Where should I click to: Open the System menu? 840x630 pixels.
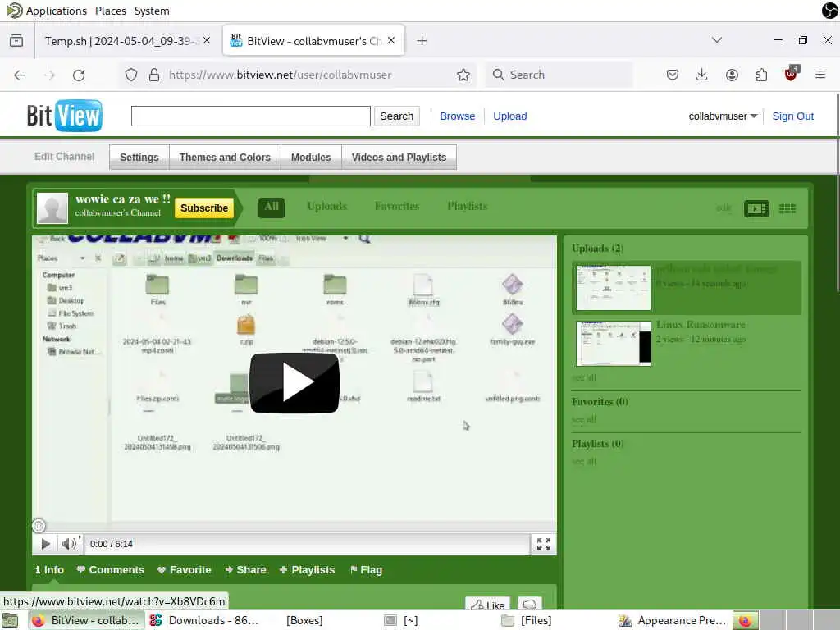click(x=152, y=11)
